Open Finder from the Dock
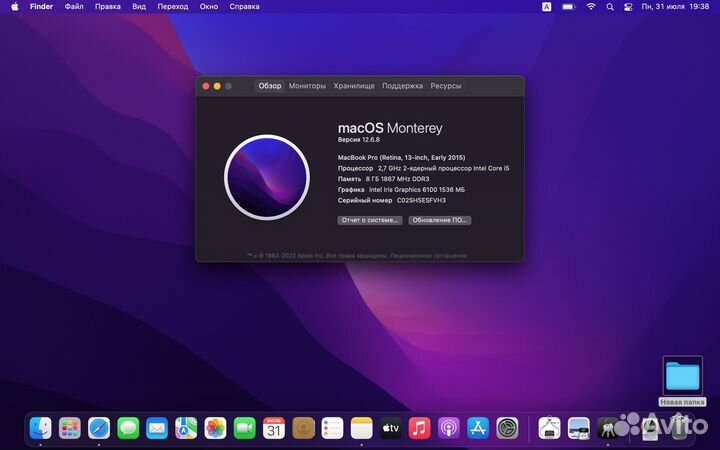This screenshot has width=720, height=450. pos(40,428)
